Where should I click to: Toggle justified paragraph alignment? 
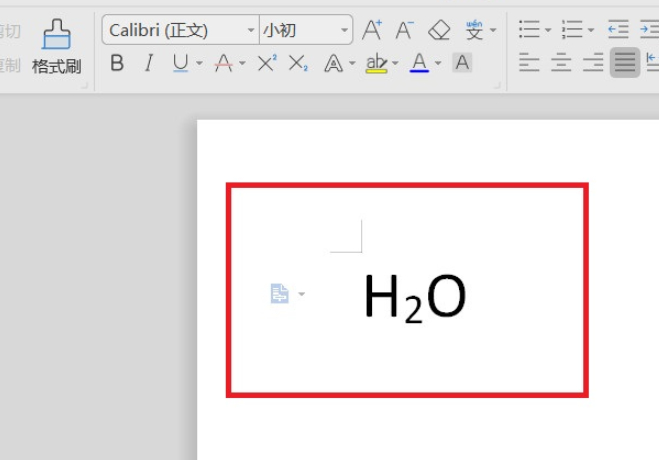(625, 63)
